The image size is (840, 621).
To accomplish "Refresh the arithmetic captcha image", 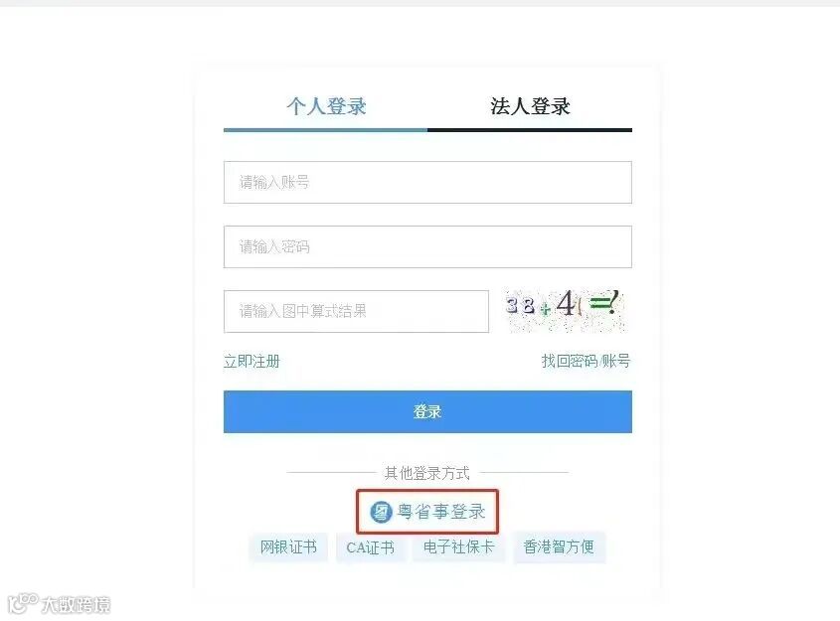I will pyautogui.click(x=565, y=310).
